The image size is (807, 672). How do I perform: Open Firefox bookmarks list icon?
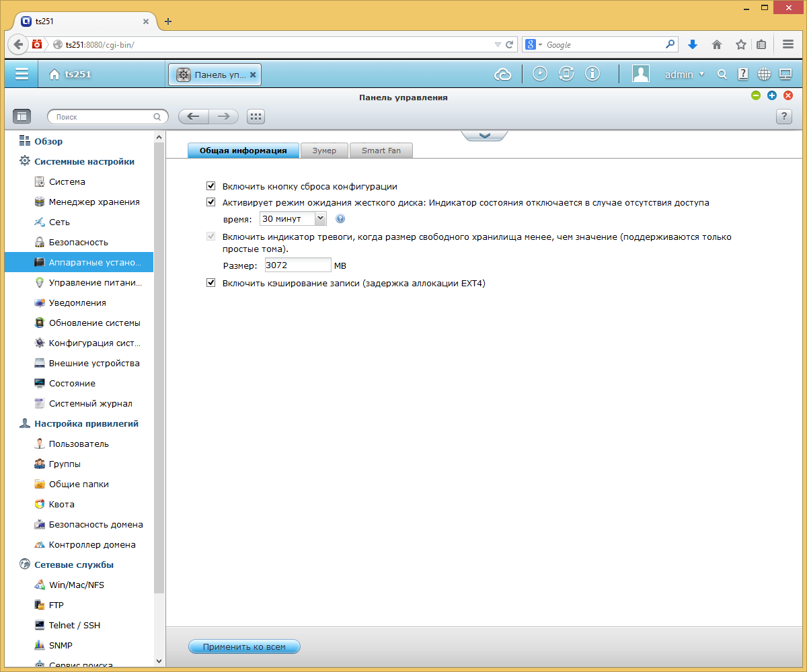click(x=761, y=44)
